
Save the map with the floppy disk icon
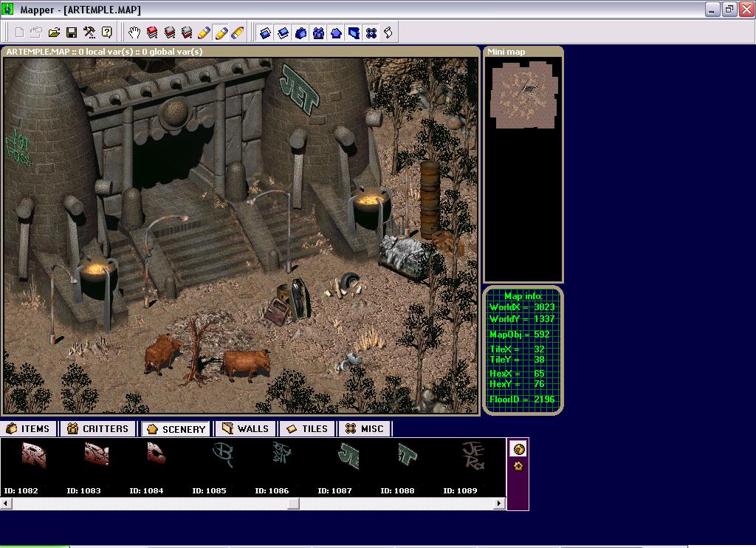[x=72, y=32]
